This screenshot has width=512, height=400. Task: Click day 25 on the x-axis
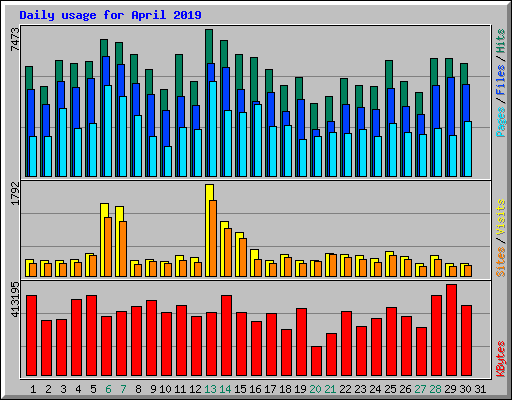[x=390, y=389]
